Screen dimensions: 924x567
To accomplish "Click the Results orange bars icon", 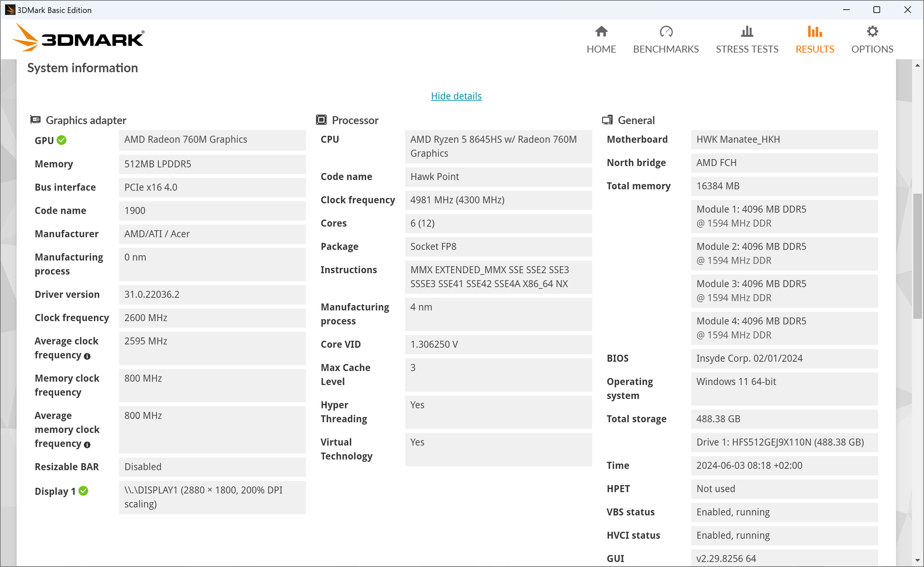I will 815,31.
